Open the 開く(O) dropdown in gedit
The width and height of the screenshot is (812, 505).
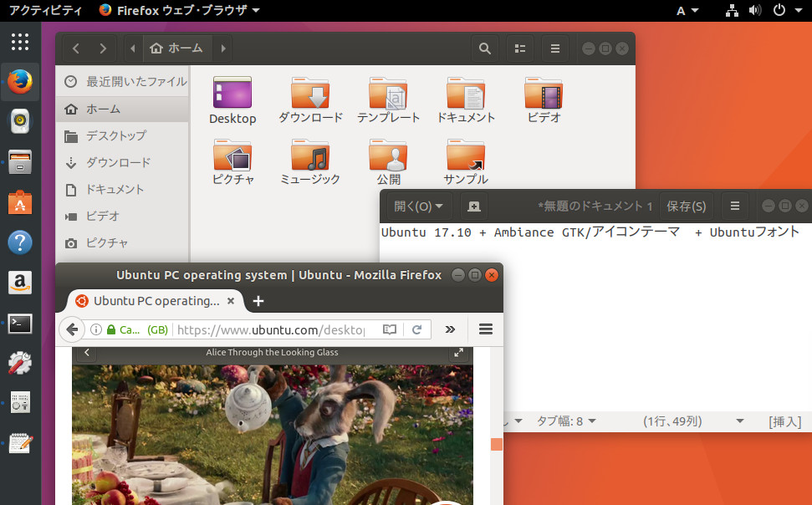tap(416, 206)
